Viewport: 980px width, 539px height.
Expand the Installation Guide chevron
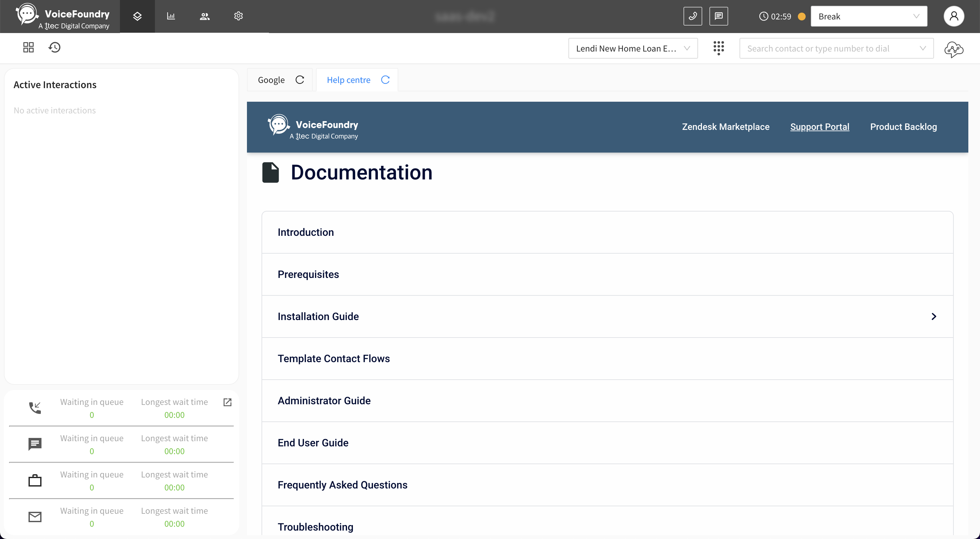934,316
